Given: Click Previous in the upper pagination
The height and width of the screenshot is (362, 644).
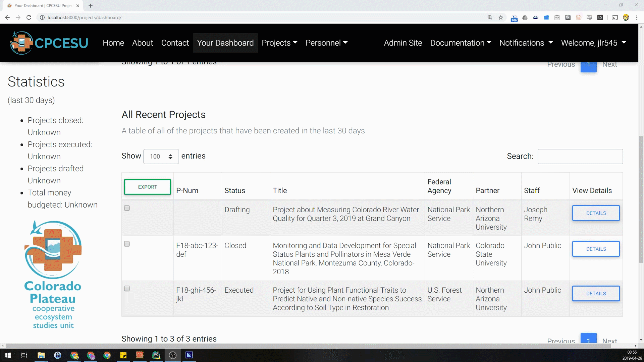Looking at the screenshot, I should point(561,65).
